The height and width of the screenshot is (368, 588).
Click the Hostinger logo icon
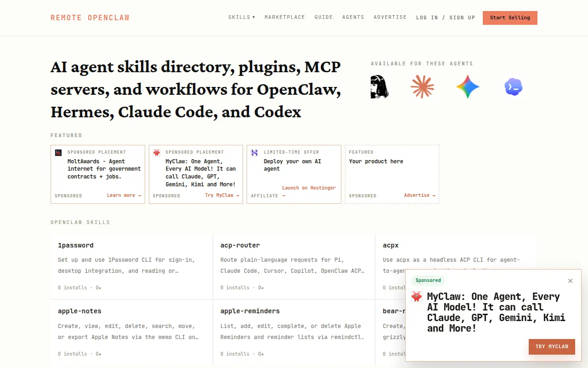(x=254, y=153)
